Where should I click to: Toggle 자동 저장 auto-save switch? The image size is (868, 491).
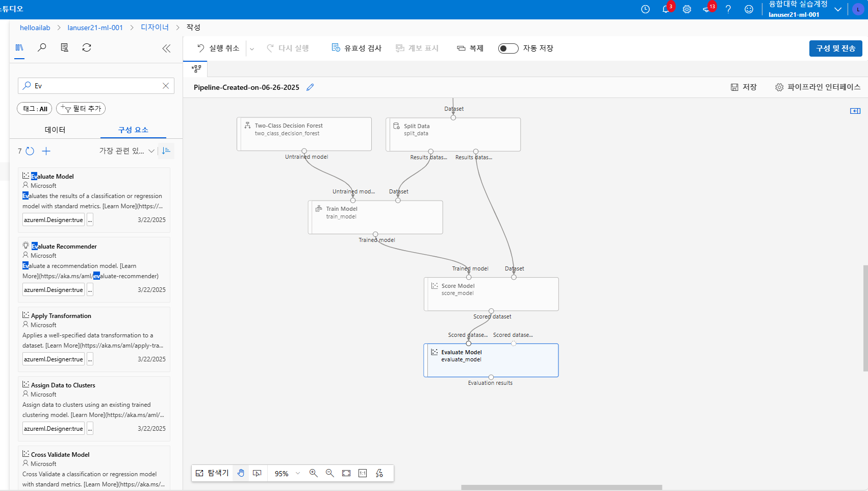pyautogui.click(x=508, y=48)
